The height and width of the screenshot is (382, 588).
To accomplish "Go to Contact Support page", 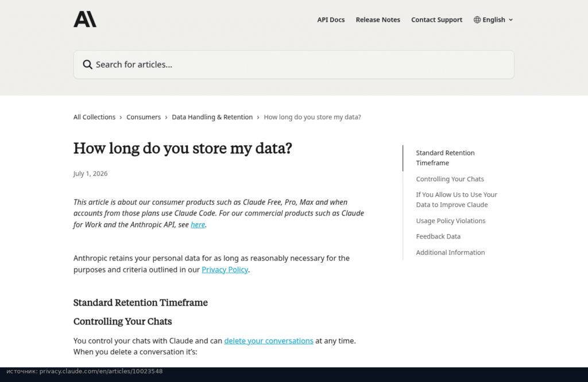I will [436, 20].
